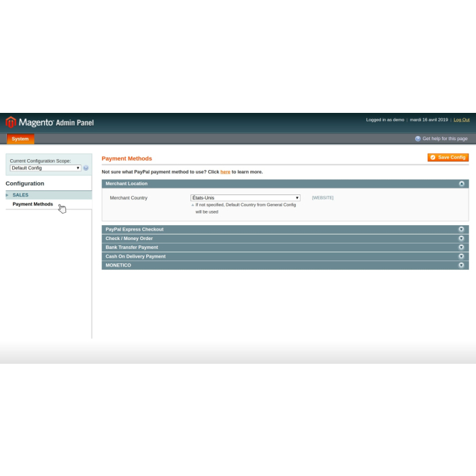Viewport: 476px width, 476px height.
Task: Expand the PayPal Express Checkout header
Action: click(285, 229)
